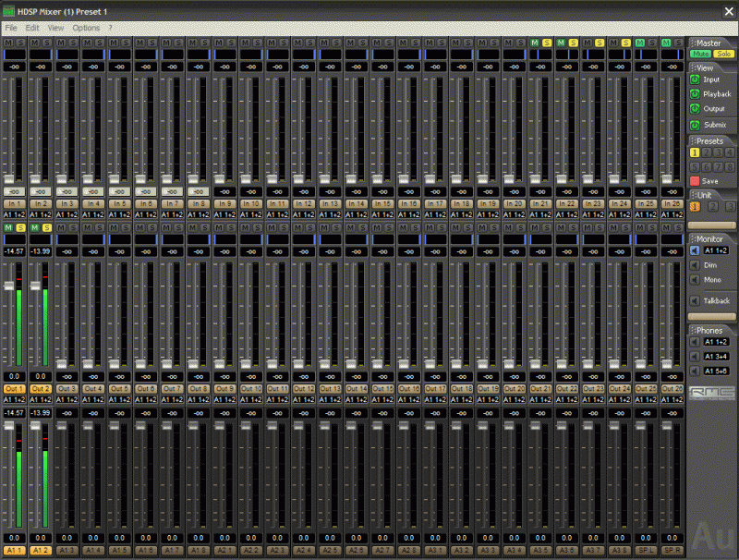Select Unit 1 in Unit panel
The height and width of the screenshot is (560, 739).
(x=696, y=206)
